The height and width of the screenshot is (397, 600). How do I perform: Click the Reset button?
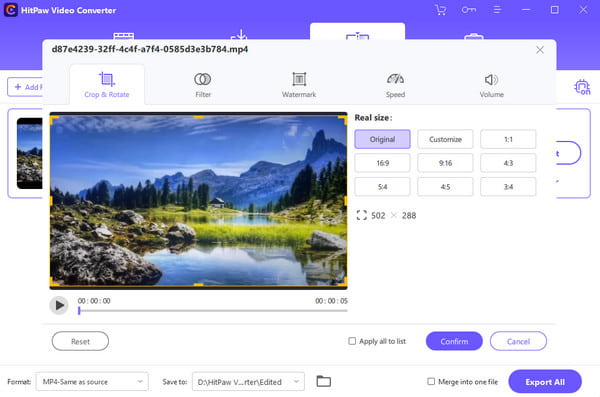(x=80, y=341)
